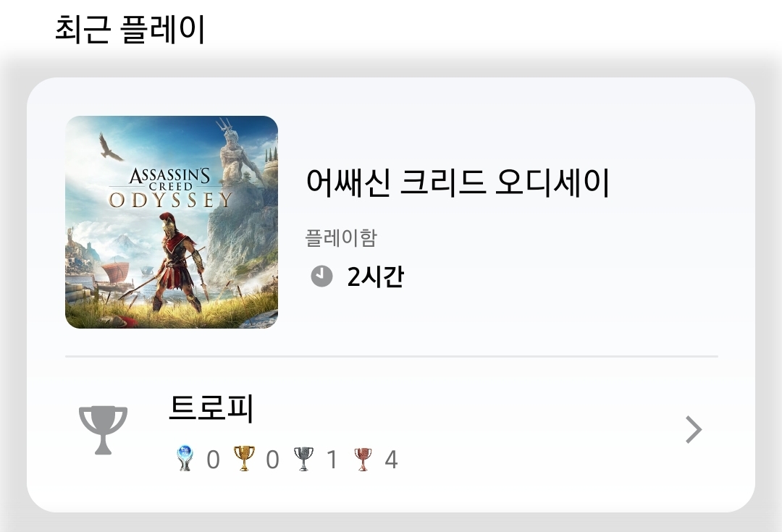The image size is (782, 532).
Task: Click the 플레이함 status label
Action: [x=341, y=237]
